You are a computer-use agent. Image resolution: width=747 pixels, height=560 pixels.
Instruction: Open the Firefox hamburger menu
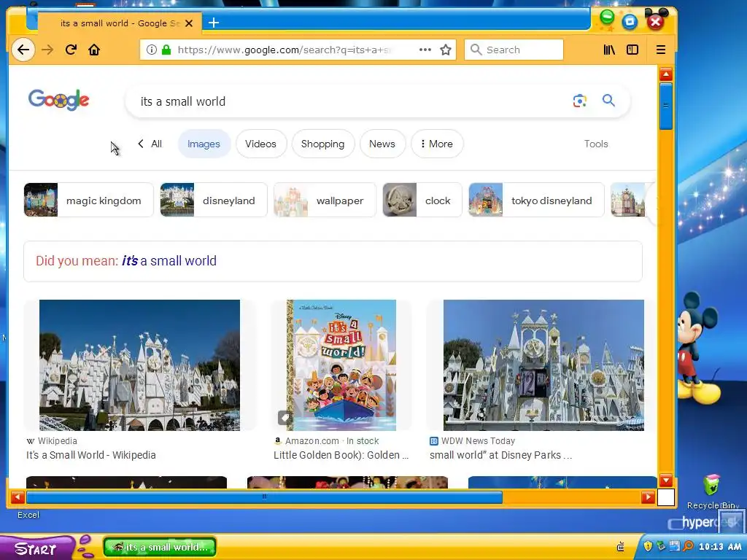tap(661, 50)
